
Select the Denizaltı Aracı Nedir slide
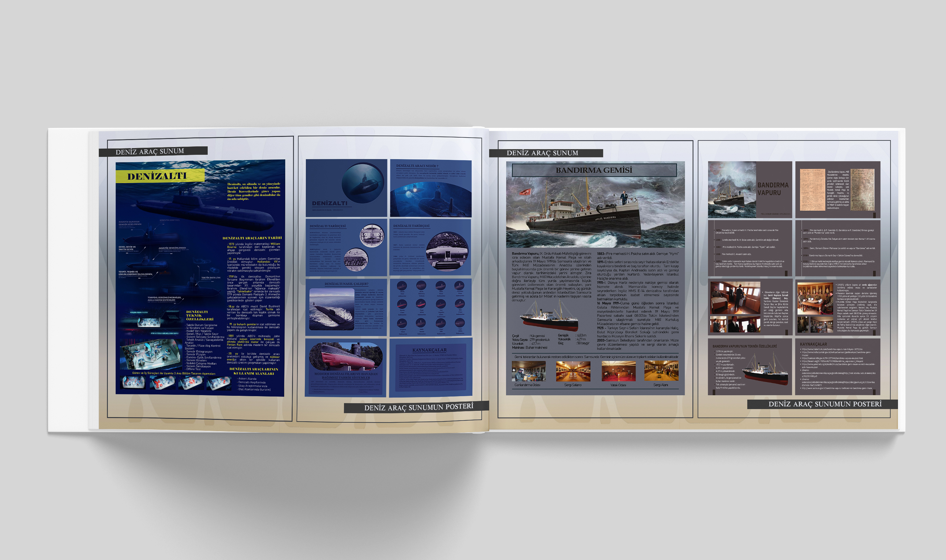pyautogui.click(x=431, y=188)
